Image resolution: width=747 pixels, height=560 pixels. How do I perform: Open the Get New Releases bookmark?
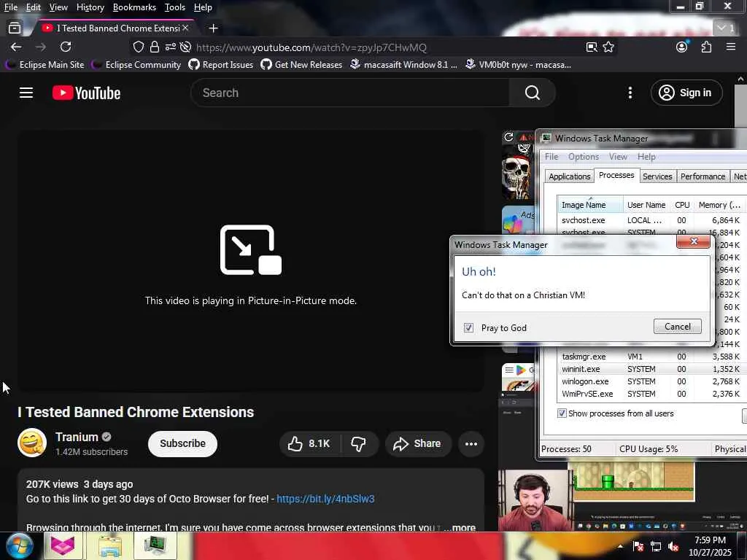(301, 64)
